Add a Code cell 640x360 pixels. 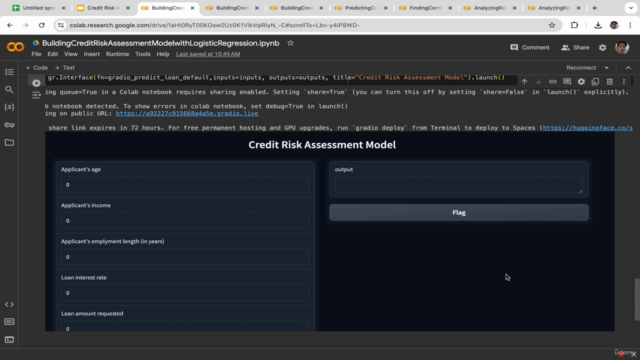(37, 68)
